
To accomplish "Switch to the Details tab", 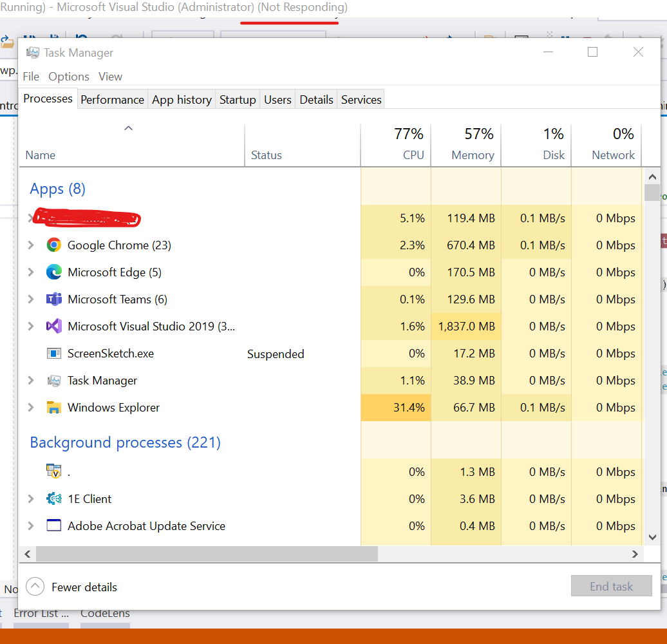I will [316, 100].
